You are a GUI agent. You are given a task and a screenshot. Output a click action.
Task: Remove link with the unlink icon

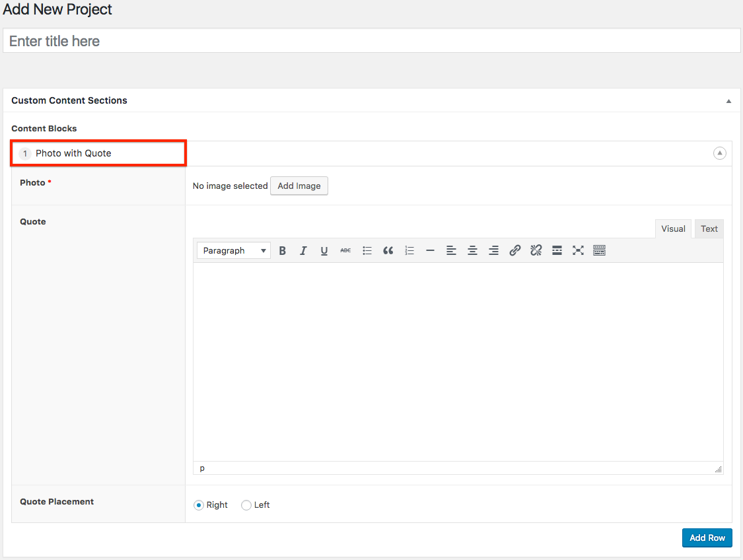(536, 251)
